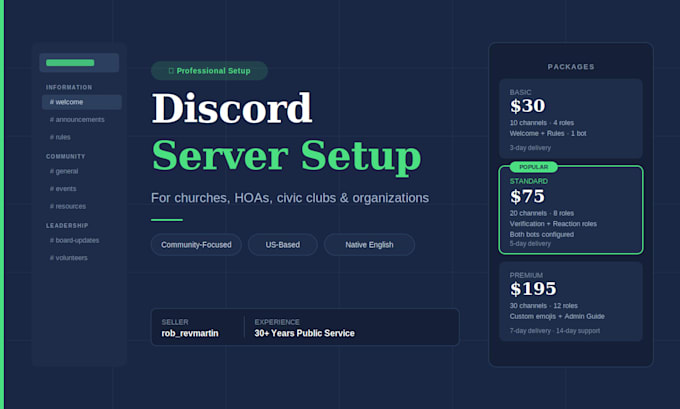Click the INFORMATION category header
This screenshot has width=680, height=409.
[69, 87]
